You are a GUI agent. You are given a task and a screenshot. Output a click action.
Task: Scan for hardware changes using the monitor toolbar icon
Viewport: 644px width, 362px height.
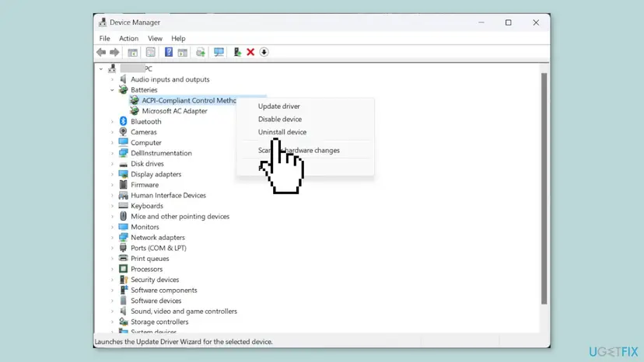(219, 52)
